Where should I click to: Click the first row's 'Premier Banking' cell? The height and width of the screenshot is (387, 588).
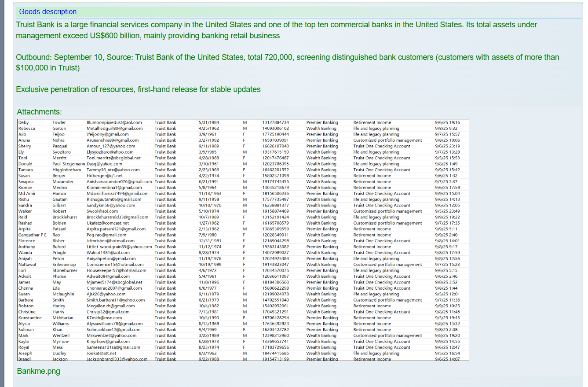click(322, 122)
